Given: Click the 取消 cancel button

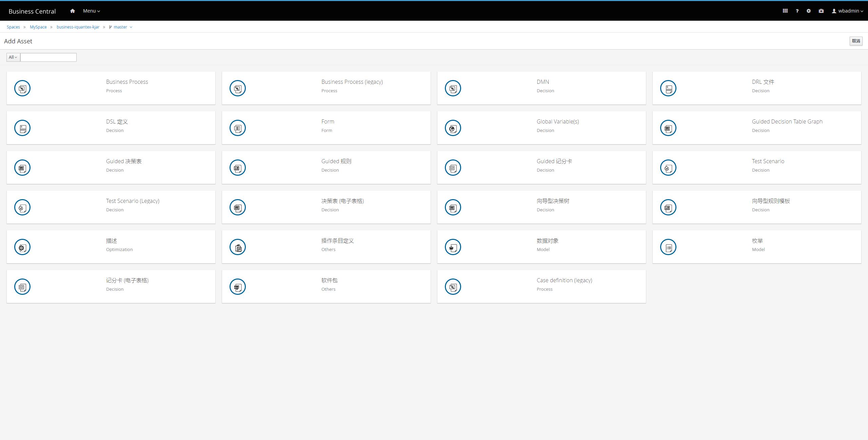Looking at the screenshot, I should coord(855,41).
